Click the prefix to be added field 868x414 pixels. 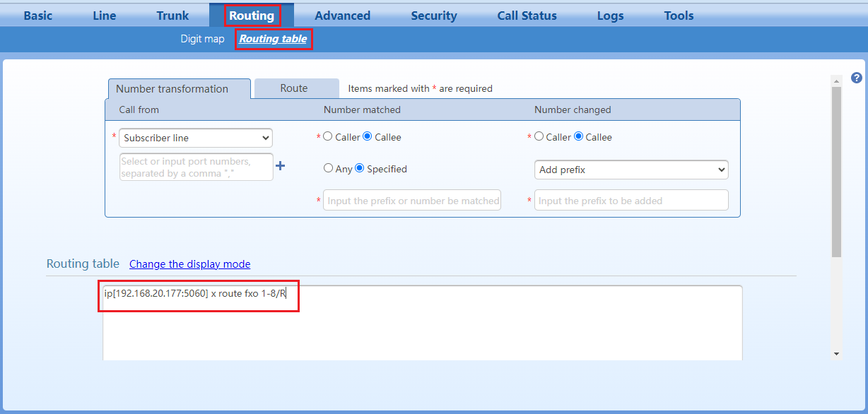[631, 201]
